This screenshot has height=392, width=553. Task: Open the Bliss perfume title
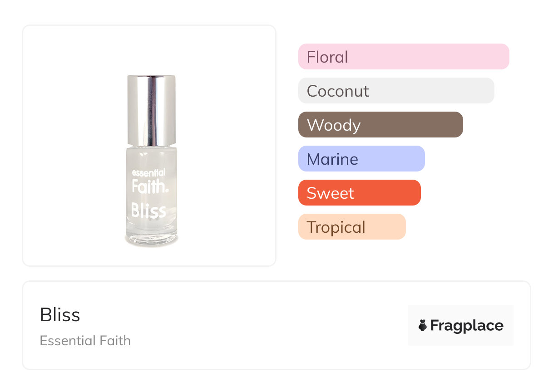60,315
